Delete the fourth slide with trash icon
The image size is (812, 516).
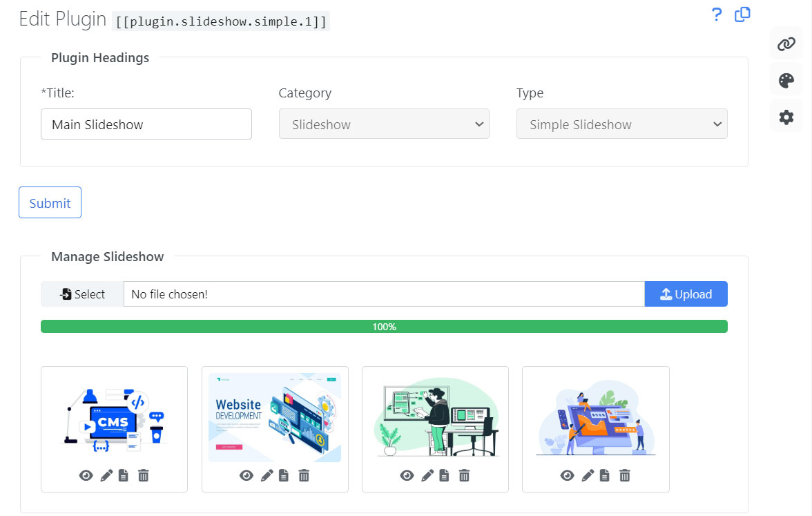pos(624,475)
